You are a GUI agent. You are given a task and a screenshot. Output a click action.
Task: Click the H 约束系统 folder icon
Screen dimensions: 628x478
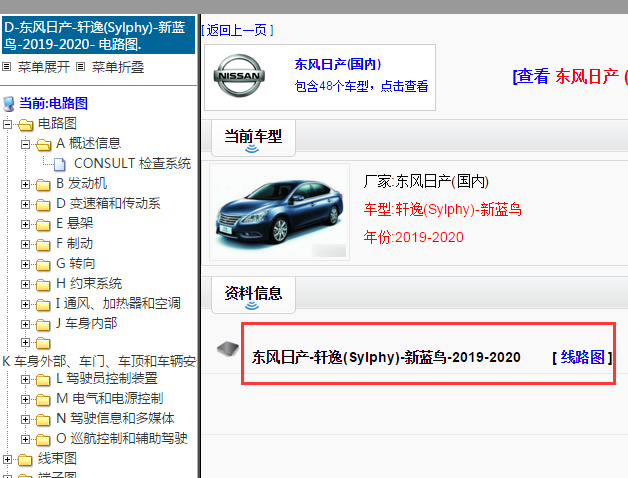pos(43,285)
